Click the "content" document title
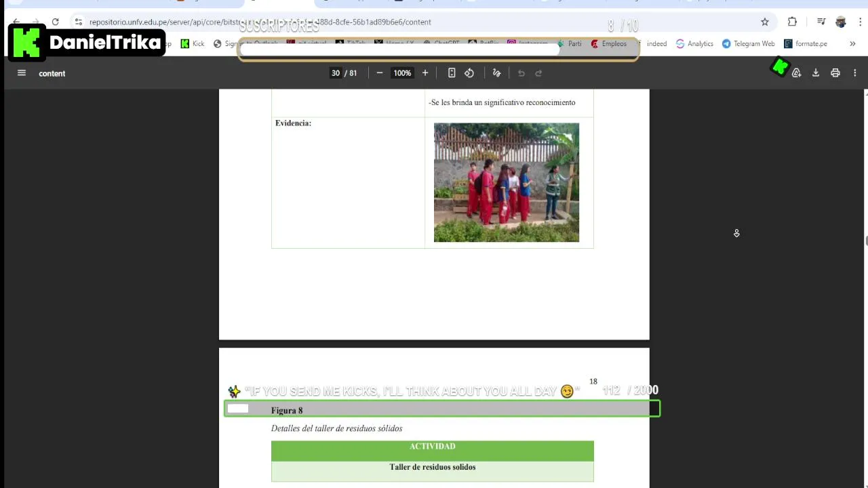This screenshot has height=488, width=868. (x=52, y=73)
